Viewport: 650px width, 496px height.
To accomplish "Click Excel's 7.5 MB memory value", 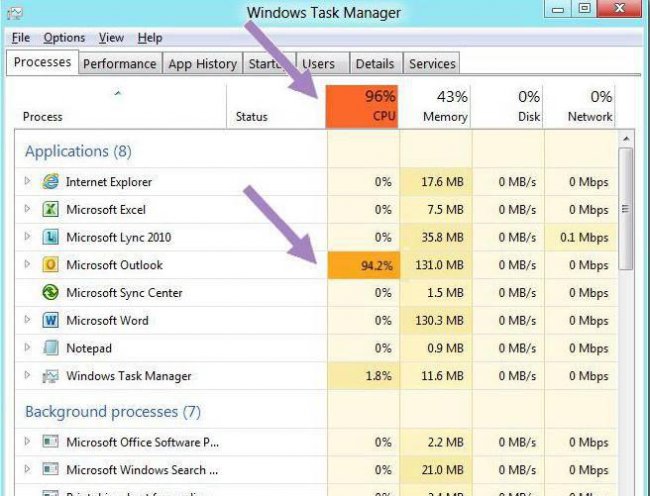I will click(445, 210).
